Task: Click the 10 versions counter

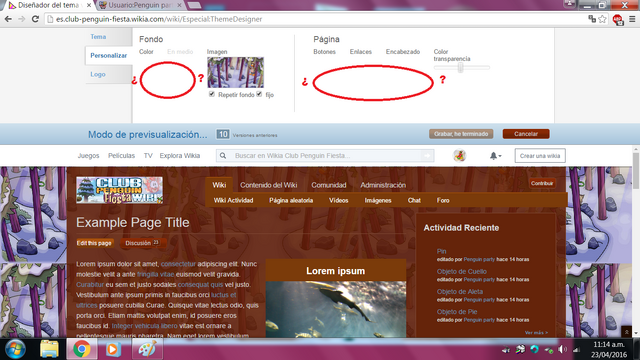Action: [223, 134]
